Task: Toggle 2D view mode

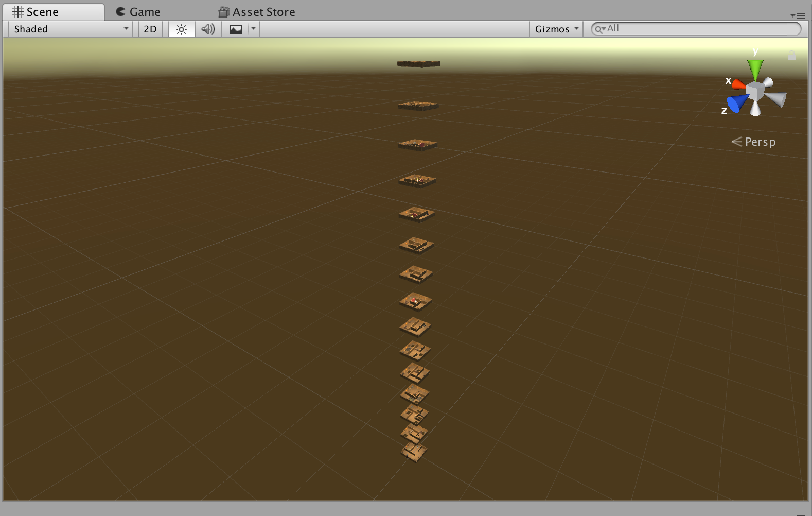Action: (150, 29)
